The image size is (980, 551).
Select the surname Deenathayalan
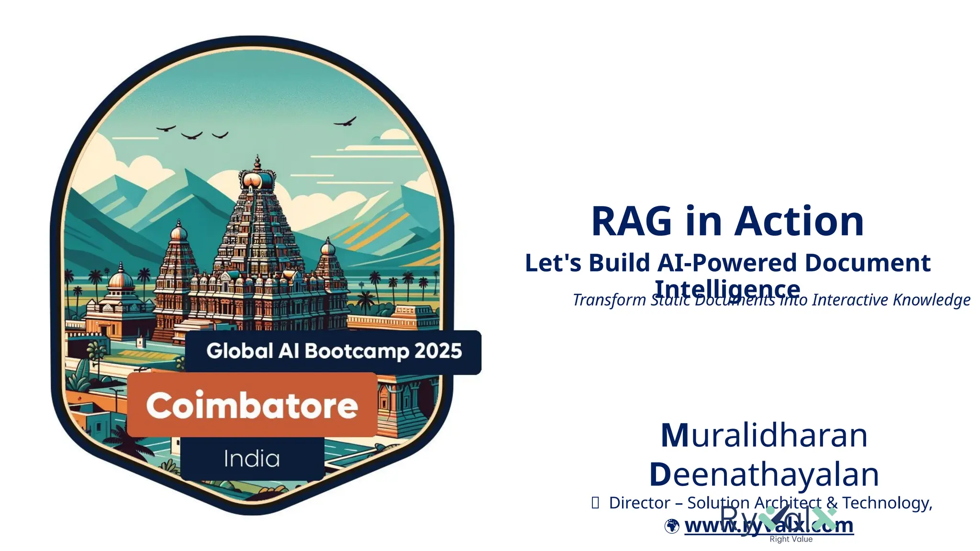764,474
